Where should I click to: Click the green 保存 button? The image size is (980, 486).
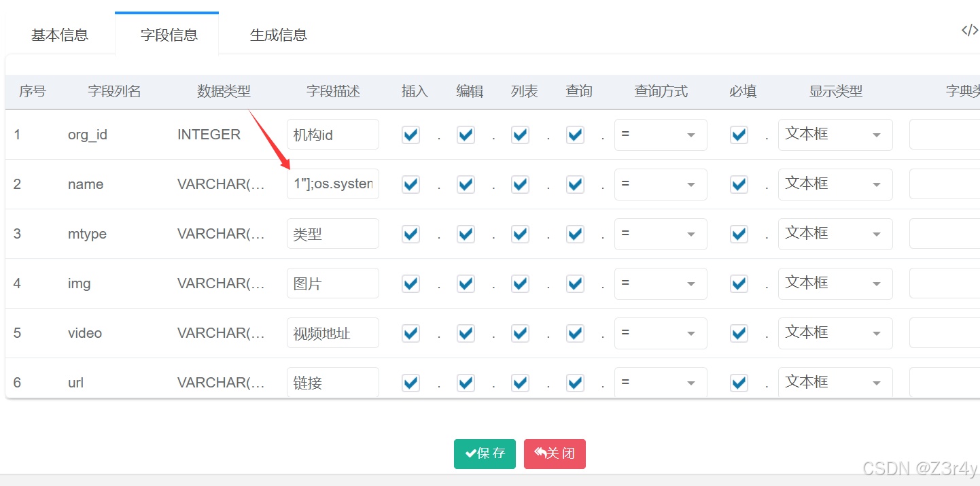pyautogui.click(x=485, y=453)
